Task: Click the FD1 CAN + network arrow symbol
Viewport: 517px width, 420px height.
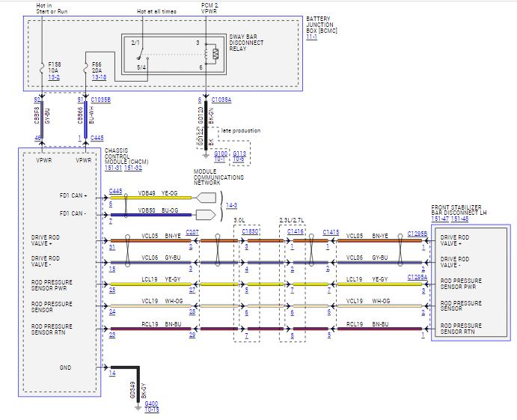Action: (x=206, y=198)
